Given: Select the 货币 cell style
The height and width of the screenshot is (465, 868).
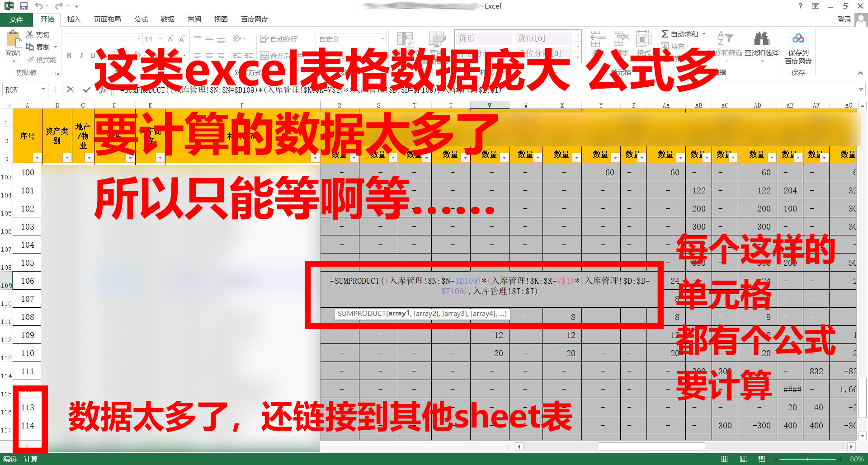Looking at the screenshot, I should (x=483, y=38).
